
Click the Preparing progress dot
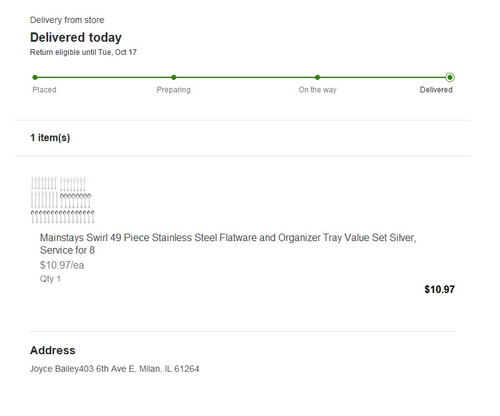coord(174,77)
